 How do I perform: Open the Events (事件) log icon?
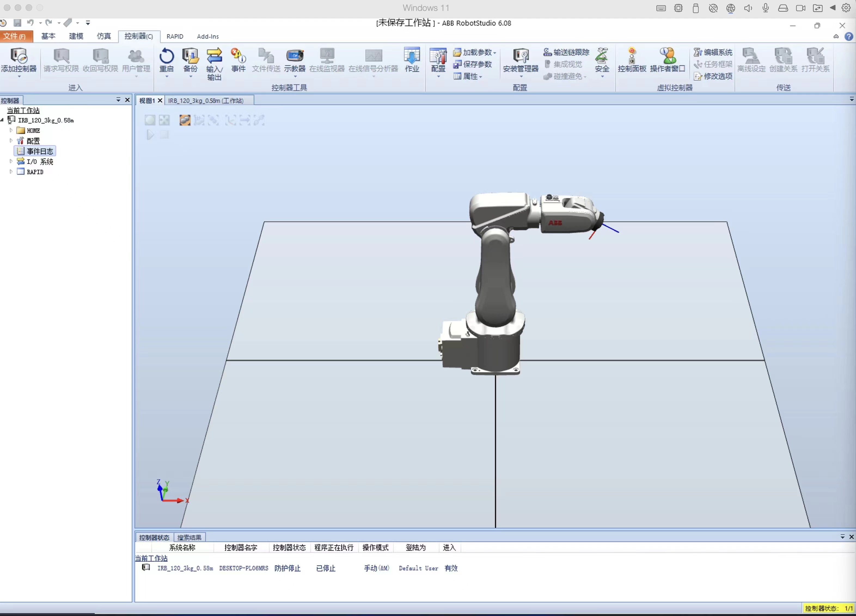tap(239, 60)
